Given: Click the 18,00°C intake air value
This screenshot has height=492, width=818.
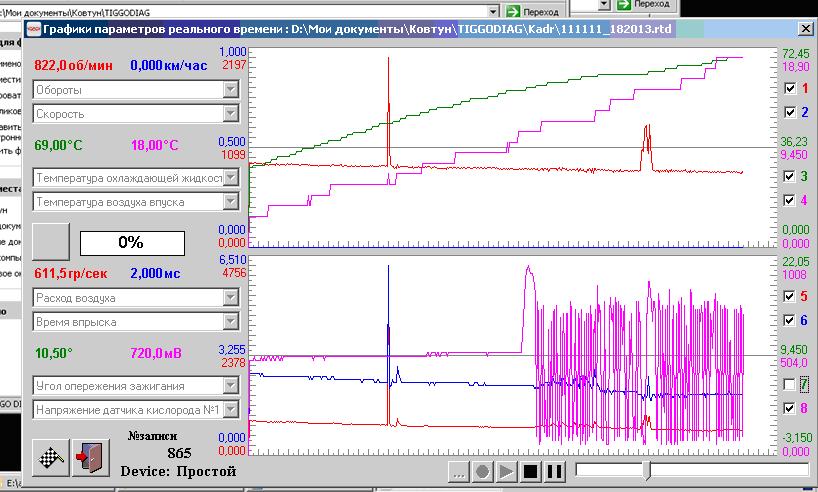Looking at the screenshot, I should (154, 145).
